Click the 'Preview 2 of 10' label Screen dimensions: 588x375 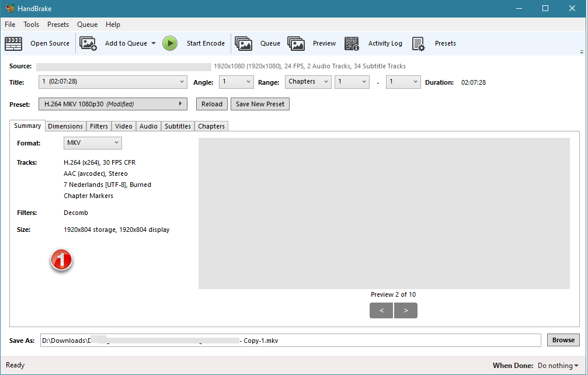[x=394, y=295]
